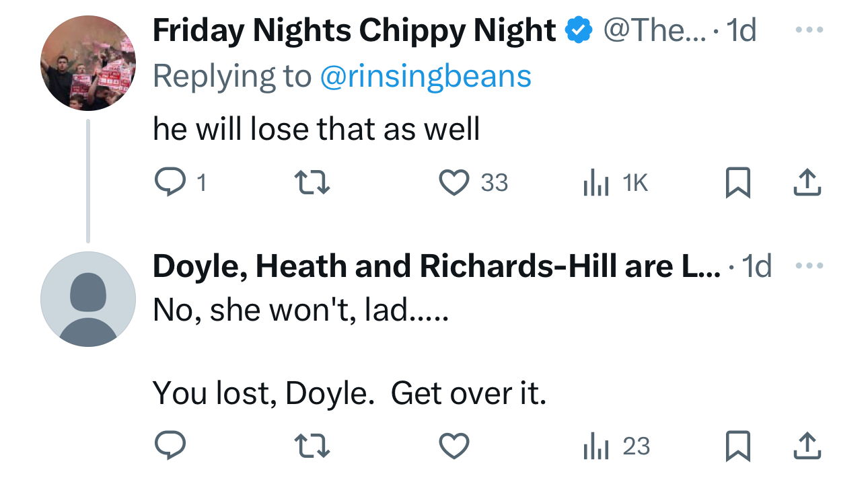Click the blue verified badge
The width and height of the screenshot is (868, 482).
(x=579, y=30)
